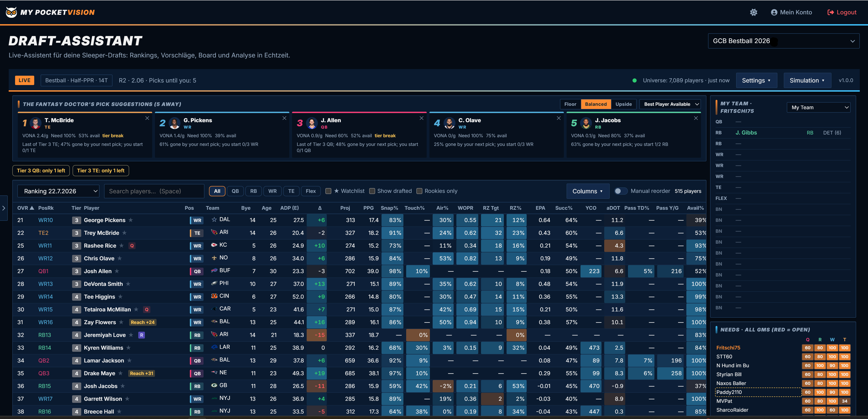This screenshot has width=868, height=419.
Task: Open the Settings dropdown
Action: coord(756,80)
